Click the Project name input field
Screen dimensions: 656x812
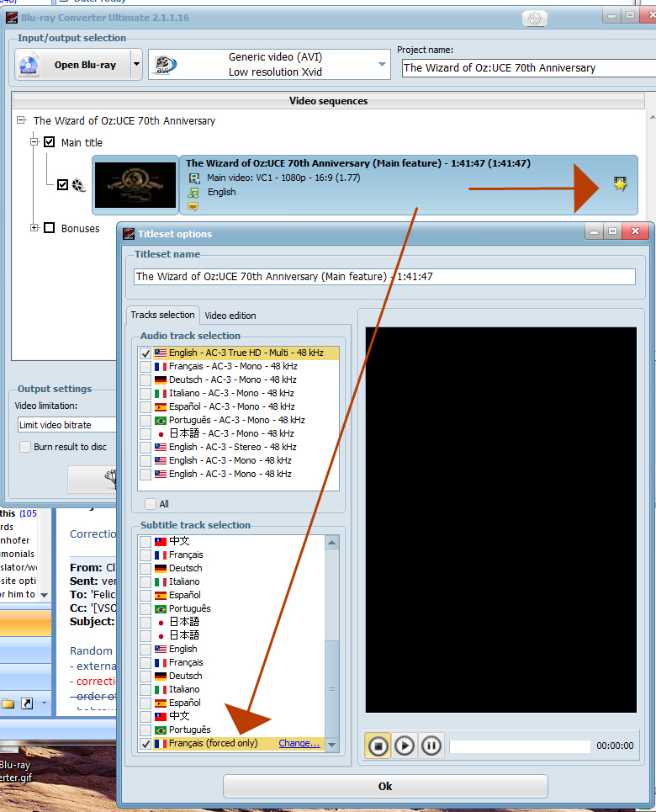pyautogui.click(x=529, y=68)
